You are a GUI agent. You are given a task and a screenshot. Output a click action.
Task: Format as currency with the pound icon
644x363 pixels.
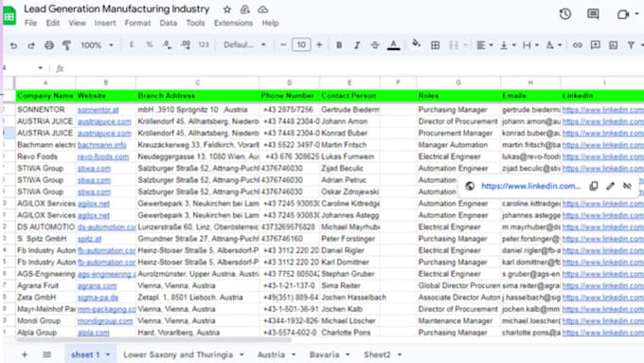(132, 45)
